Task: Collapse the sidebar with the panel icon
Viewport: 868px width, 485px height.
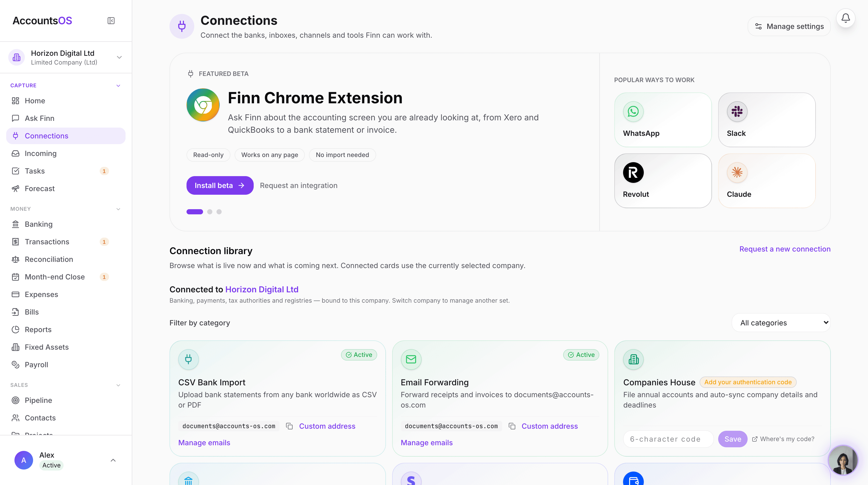Action: click(111, 21)
